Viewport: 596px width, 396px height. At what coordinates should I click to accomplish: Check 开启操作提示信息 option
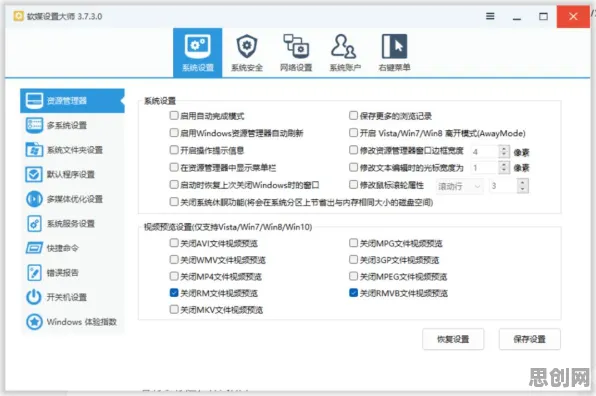(x=174, y=150)
